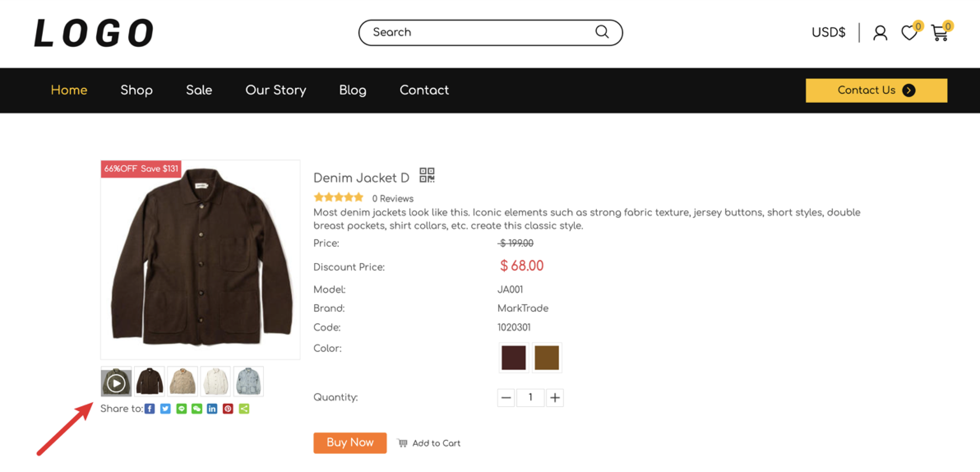Open the USD$ currency selector

[828, 32]
